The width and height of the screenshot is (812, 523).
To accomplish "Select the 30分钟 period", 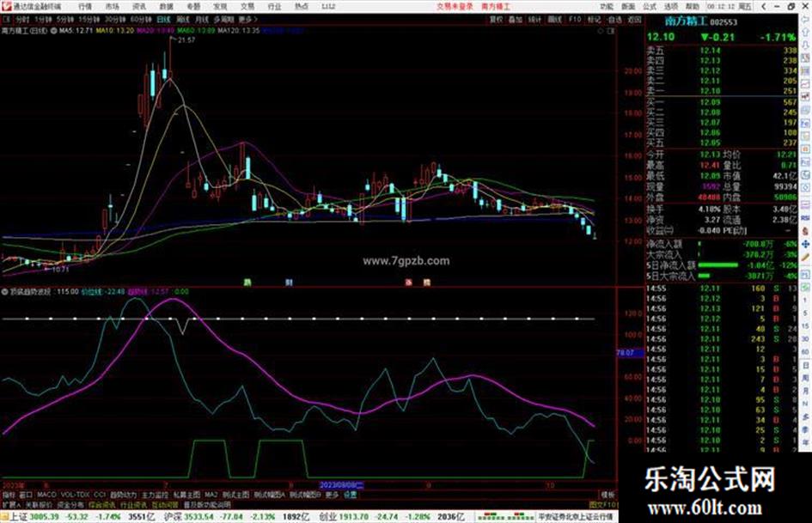I will pos(115,19).
